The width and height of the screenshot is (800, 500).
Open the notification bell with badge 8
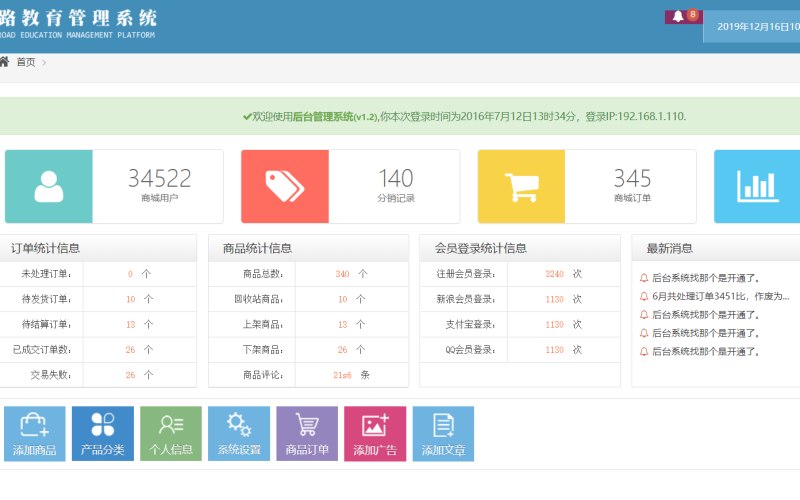coord(683,16)
